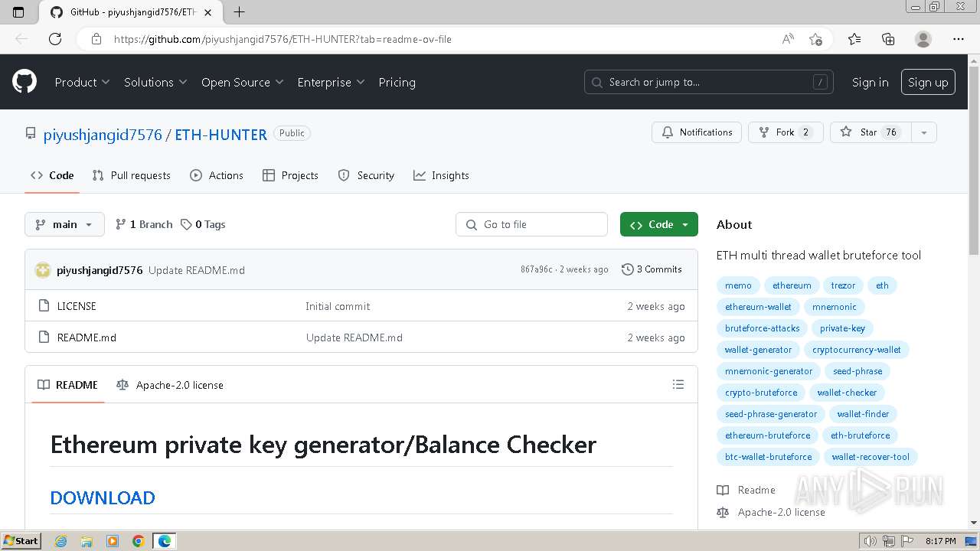Open the 3 Commits history
Image resolution: width=980 pixels, height=551 pixels.
point(652,269)
